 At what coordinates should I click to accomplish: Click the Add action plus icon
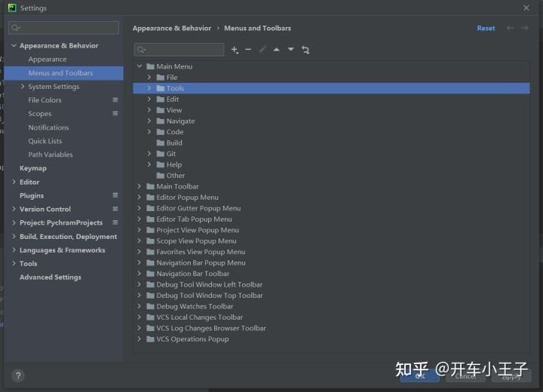pos(235,50)
